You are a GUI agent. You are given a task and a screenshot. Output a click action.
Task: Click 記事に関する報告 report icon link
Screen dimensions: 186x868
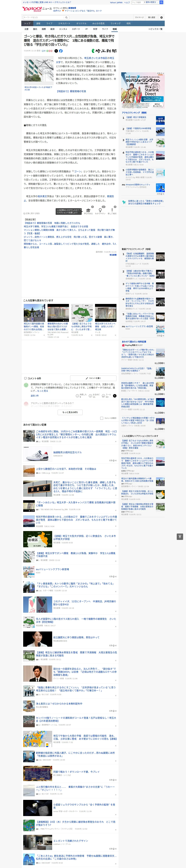pos(32,213)
